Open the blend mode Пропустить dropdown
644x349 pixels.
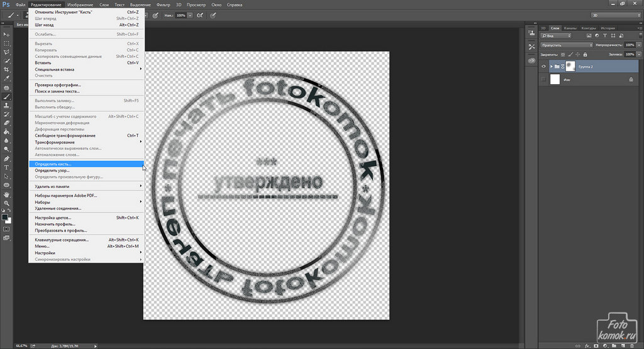pos(567,45)
